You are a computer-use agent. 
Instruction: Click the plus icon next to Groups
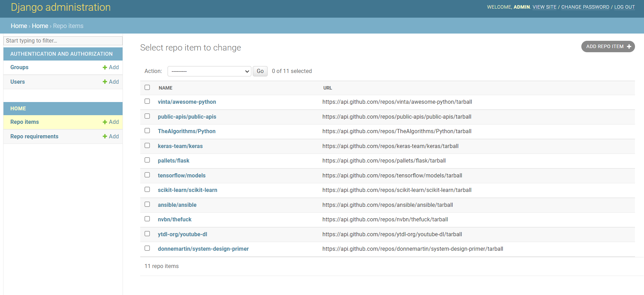[x=105, y=67]
